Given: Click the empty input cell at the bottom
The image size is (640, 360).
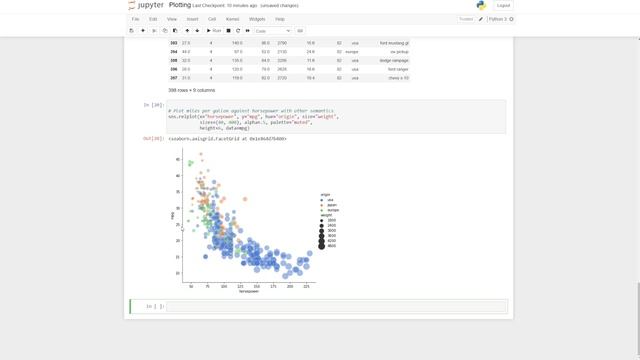Looking at the screenshot, I should coord(337,306).
